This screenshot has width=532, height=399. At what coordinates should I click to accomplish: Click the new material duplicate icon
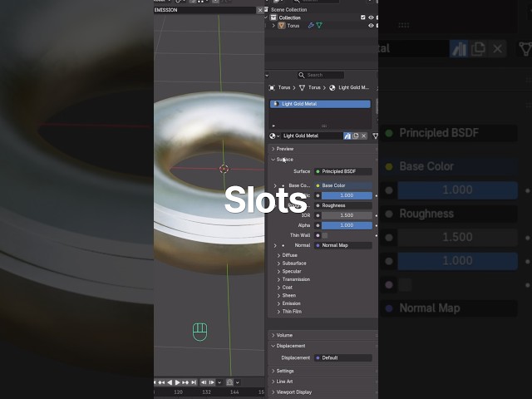(355, 135)
